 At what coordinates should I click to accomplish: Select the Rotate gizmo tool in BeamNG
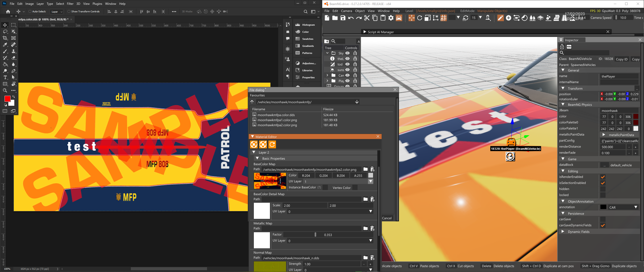(420, 18)
